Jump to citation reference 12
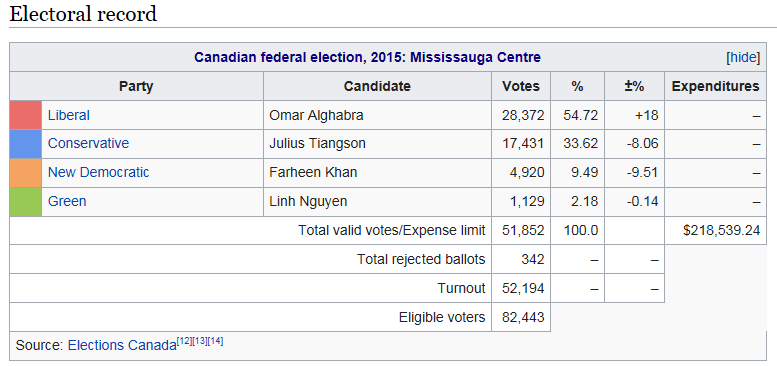The image size is (777, 366). (184, 341)
